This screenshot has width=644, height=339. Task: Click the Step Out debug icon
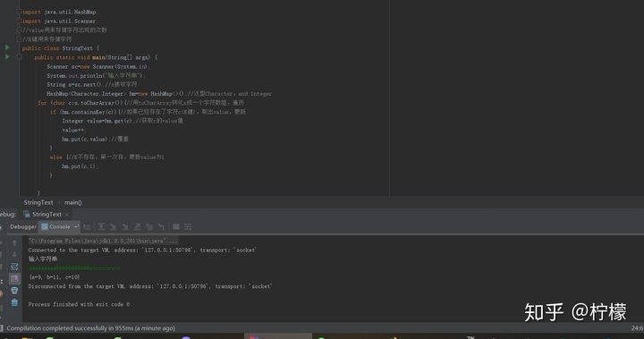(137, 226)
